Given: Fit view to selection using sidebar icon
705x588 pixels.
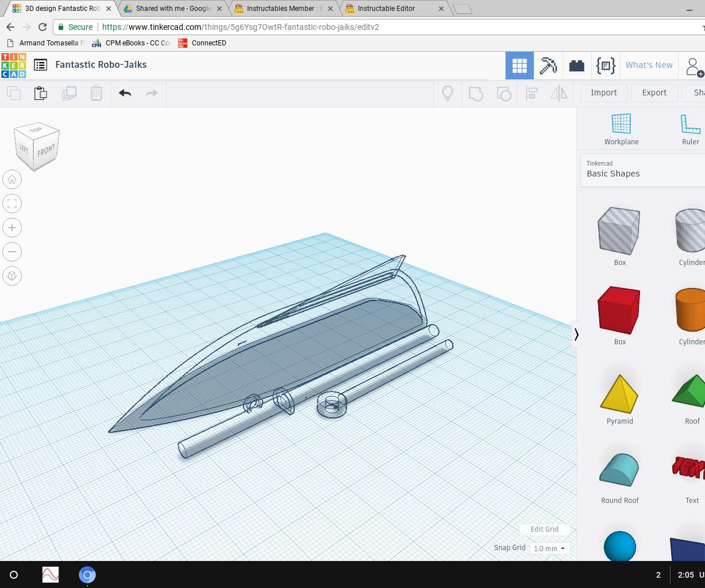Looking at the screenshot, I should (x=12, y=203).
